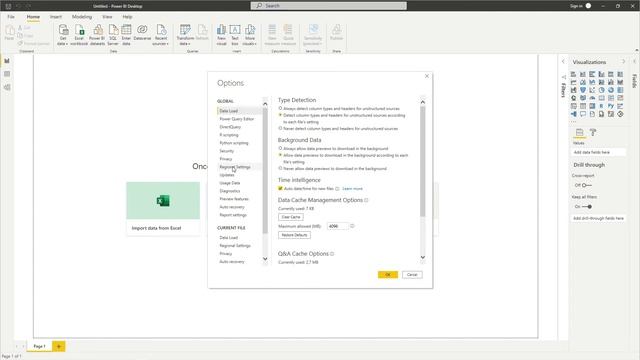Select the Page 1 tab
This screenshot has width=640, height=360.
point(39,346)
